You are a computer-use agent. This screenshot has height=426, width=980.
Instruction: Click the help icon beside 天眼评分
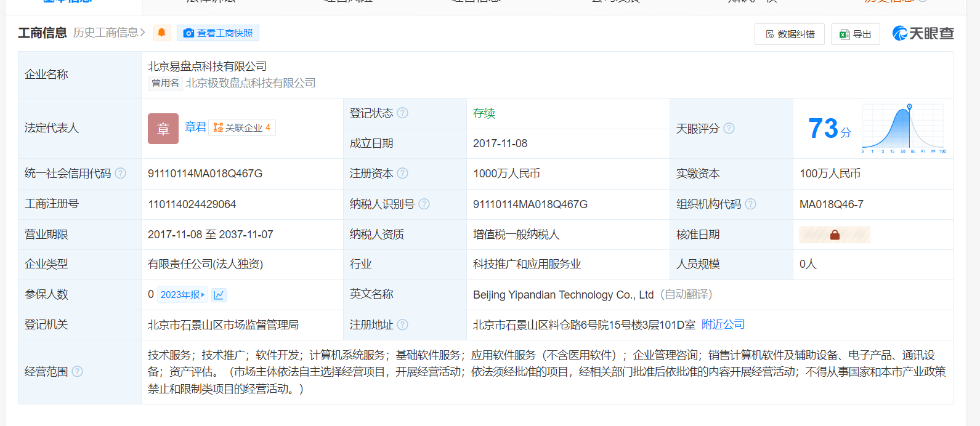pyautogui.click(x=729, y=128)
